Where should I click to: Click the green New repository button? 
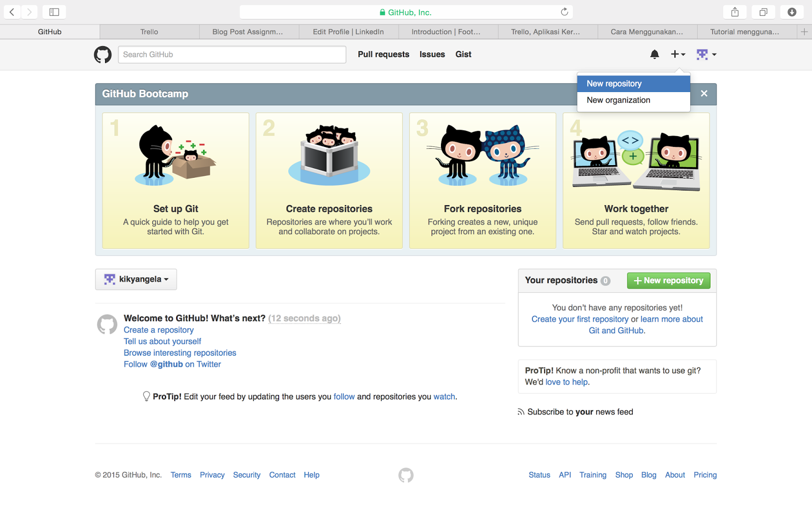[668, 280]
